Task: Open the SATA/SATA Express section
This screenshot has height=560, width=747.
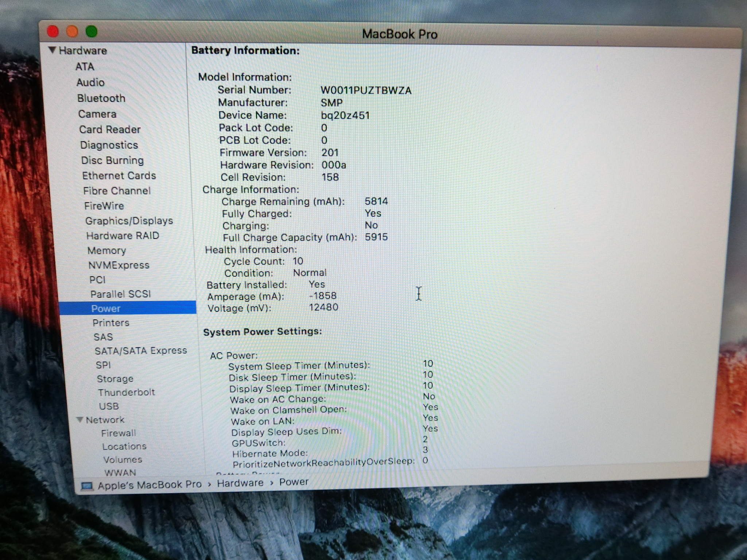Action: pyautogui.click(x=140, y=351)
